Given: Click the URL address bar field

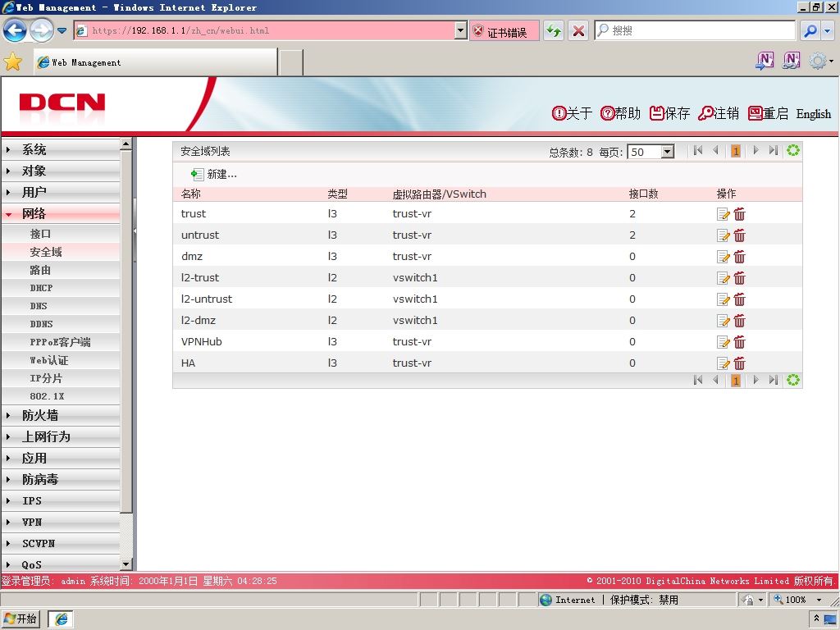Looking at the screenshot, I should [271, 30].
